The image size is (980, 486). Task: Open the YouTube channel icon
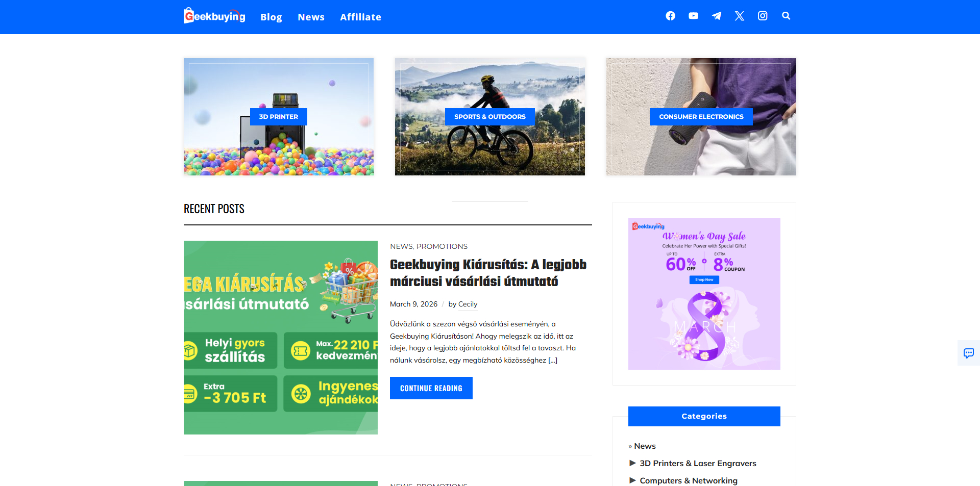tap(693, 16)
